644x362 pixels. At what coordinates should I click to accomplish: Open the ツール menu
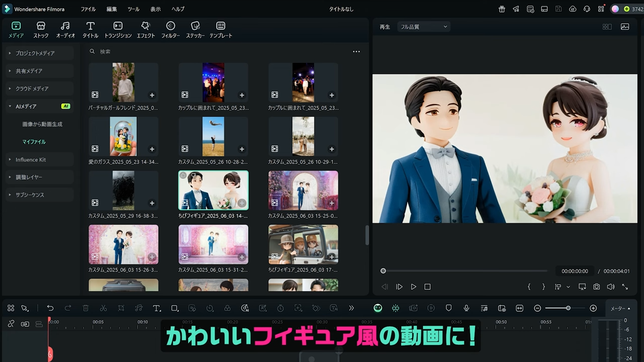coord(133,9)
